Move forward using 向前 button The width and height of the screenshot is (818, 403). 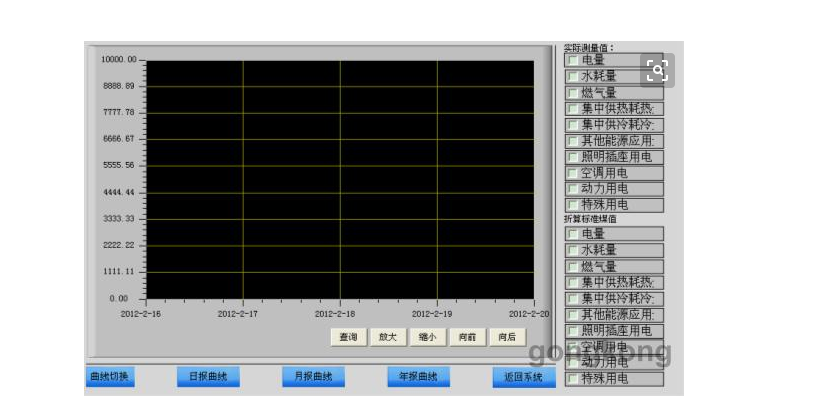[x=467, y=337]
